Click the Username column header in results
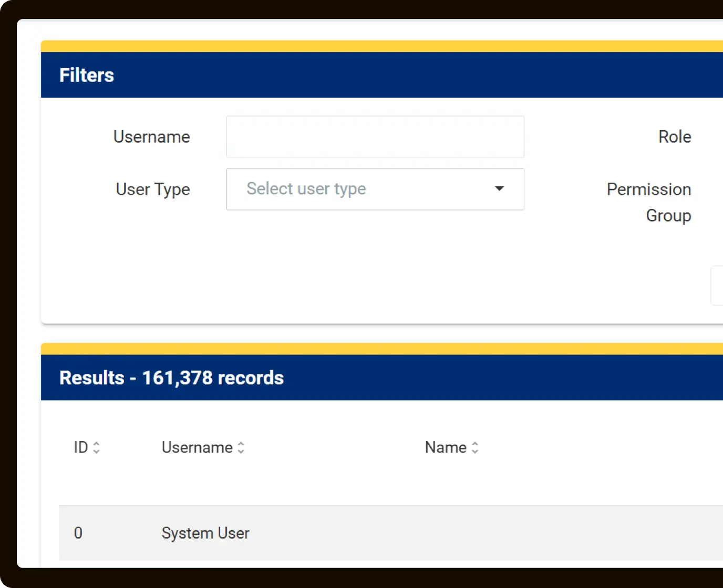The height and width of the screenshot is (588, 723). pos(197,447)
